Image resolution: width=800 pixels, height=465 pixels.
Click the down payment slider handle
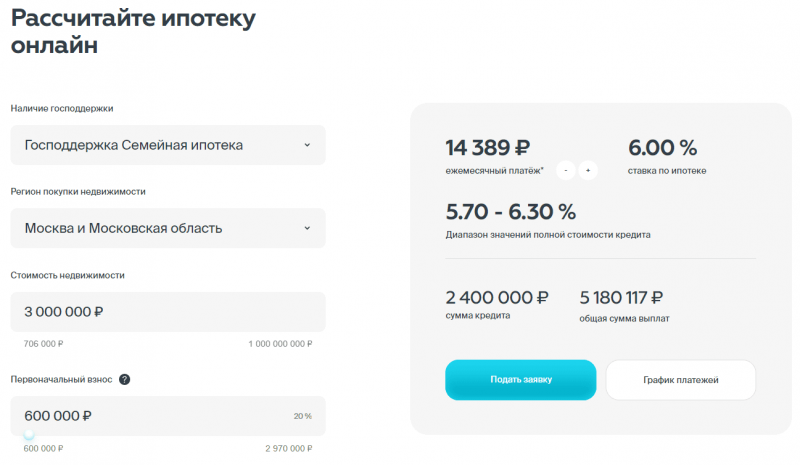pos(29,435)
